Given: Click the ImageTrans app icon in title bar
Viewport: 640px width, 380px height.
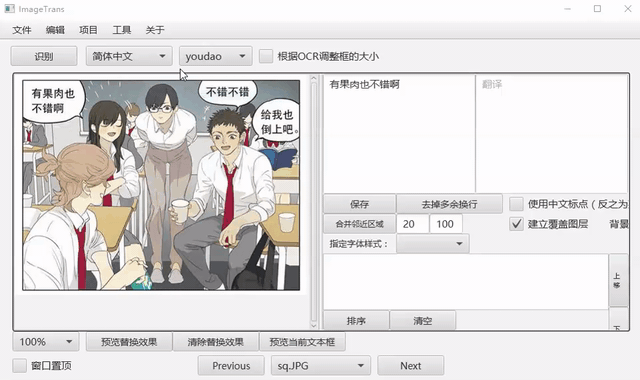Looking at the screenshot, I should pos(9,9).
